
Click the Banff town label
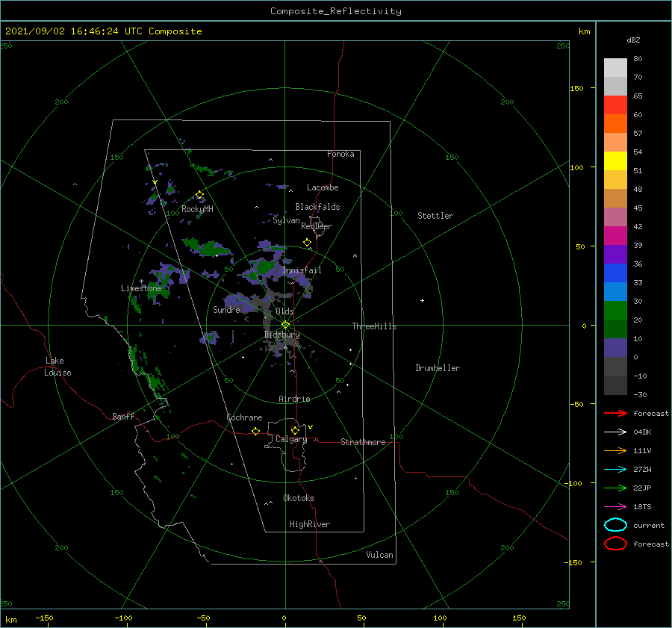[123, 416]
